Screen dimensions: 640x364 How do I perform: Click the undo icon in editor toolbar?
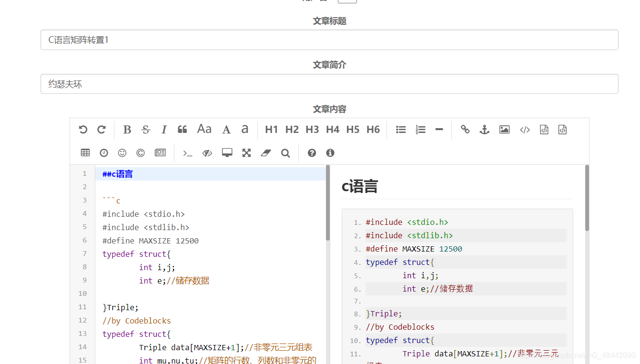click(x=83, y=130)
